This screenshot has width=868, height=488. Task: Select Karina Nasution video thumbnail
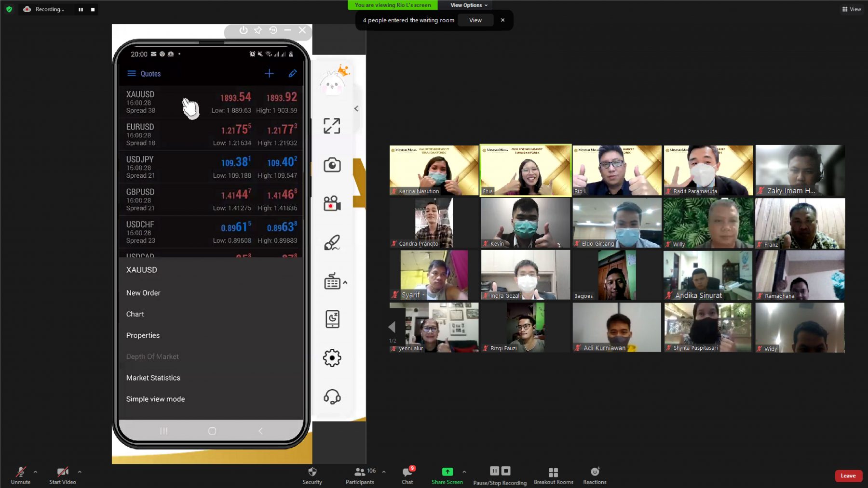(x=434, y=170)
